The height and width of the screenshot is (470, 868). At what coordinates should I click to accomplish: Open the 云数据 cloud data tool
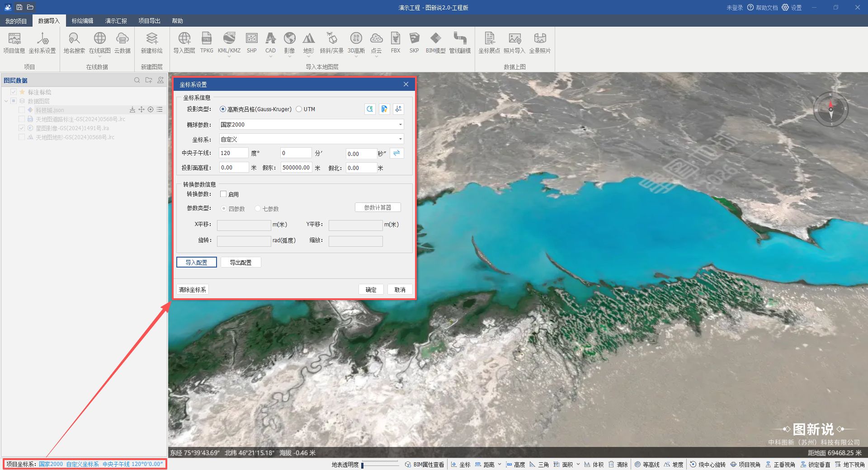[122, 43]
